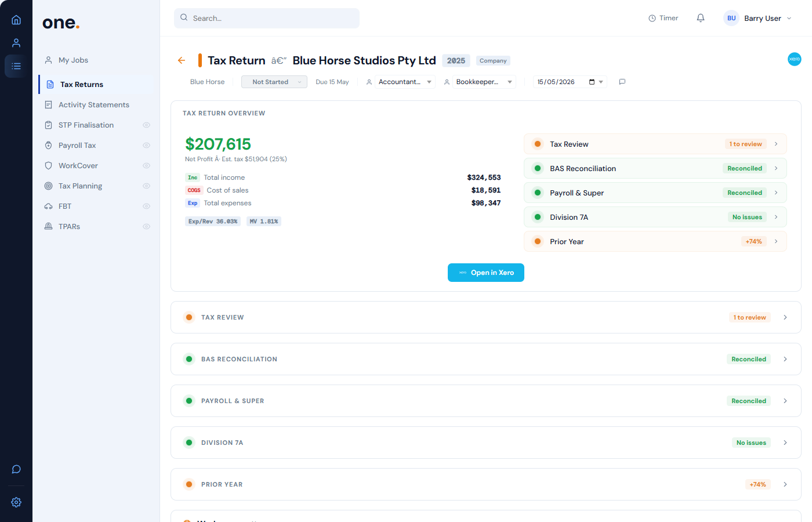Screen dimensions: 812x522
Task: Open Activity Statements in sidebar
Action: click(97, 104)
